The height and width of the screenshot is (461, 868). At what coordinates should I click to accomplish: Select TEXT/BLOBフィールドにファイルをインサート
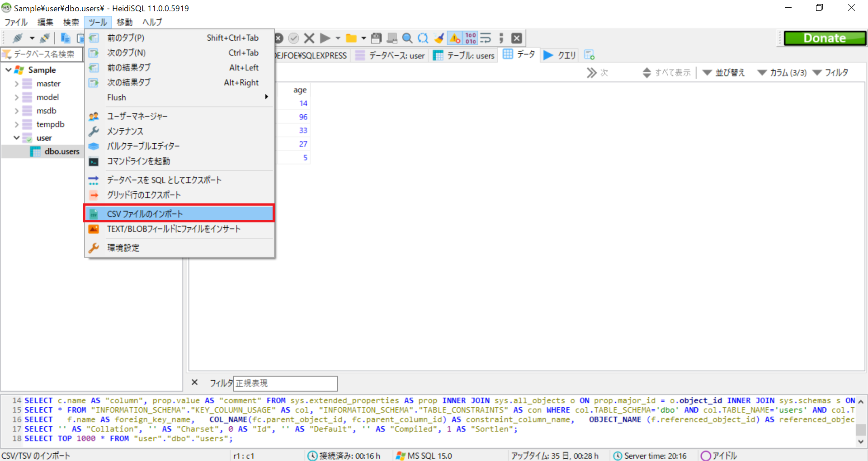click(179, 229)
